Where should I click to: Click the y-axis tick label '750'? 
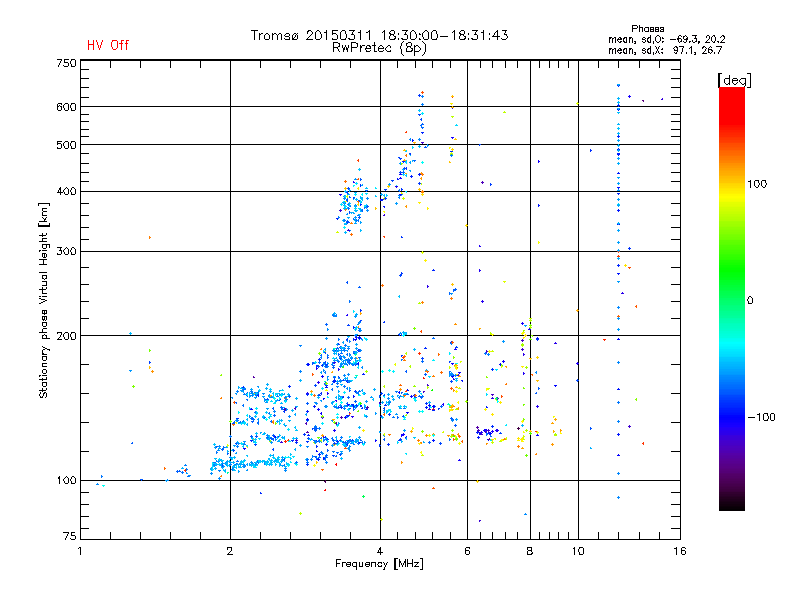66,63
